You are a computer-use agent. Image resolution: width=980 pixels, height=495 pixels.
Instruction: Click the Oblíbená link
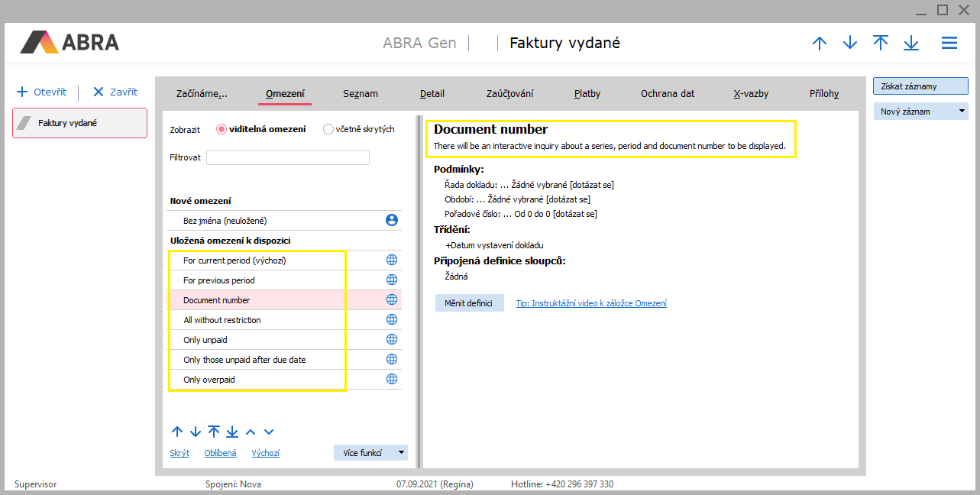coord(220,453)
